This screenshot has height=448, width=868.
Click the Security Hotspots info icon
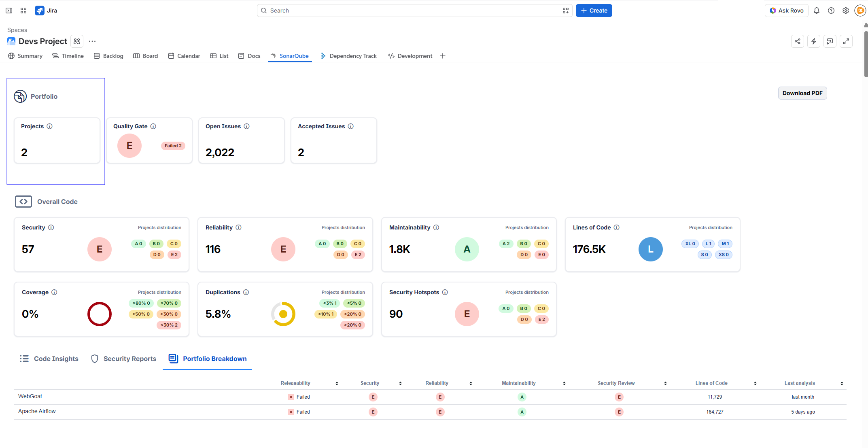tap(445, 292)
